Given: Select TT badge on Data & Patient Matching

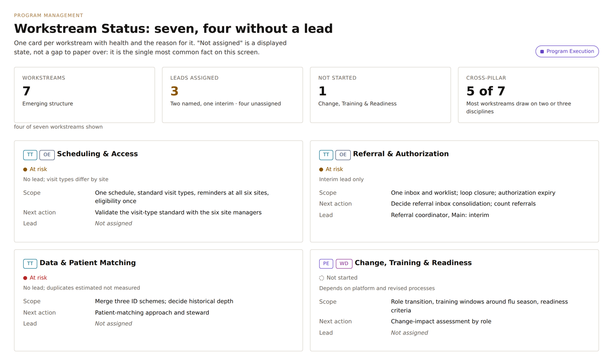Looking at the screenshot, I should pyautogui.click(x=30, y=263).
